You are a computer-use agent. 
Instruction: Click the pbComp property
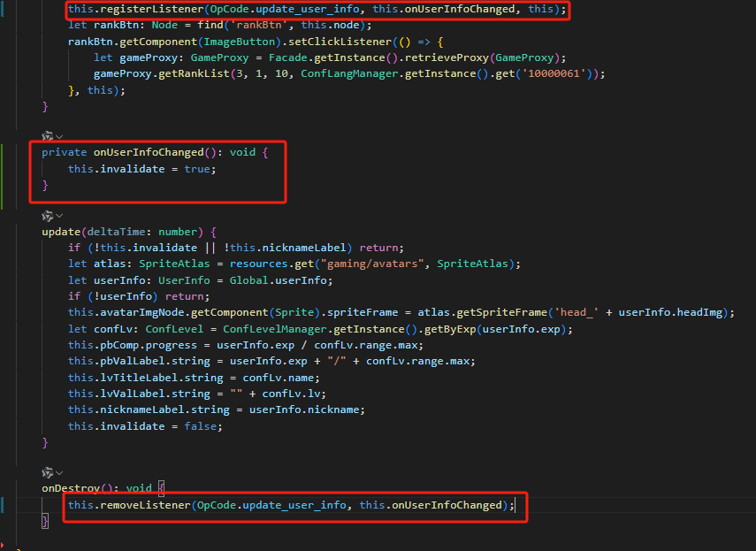pyautogui.click(x=119, y=345)
